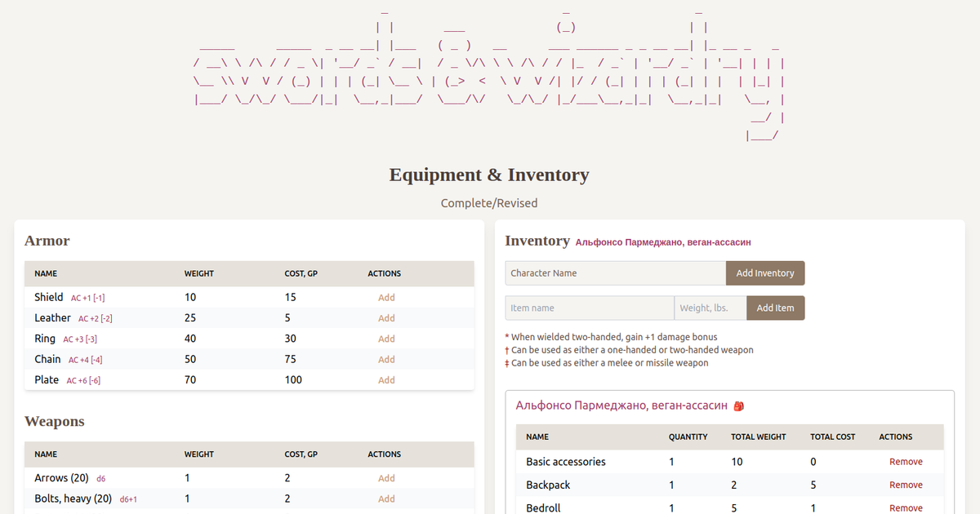Viewport: 980px width, 514px height.
Task: Click the Weapons section heading
Action: 55,421
